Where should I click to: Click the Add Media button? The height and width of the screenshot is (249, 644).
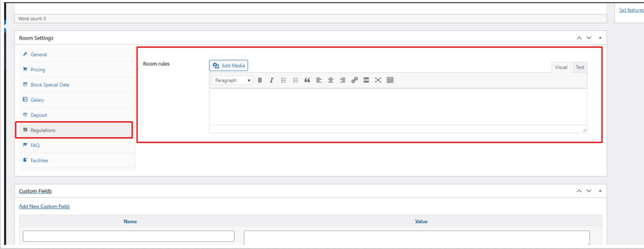[229, 65]
